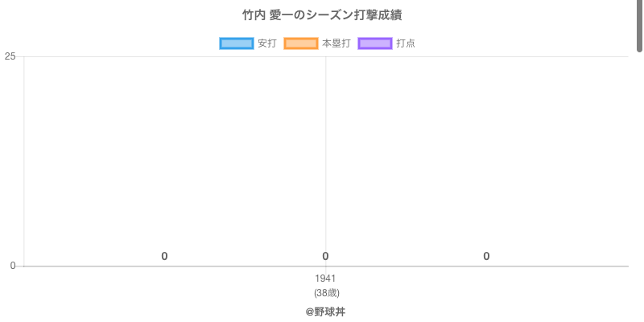Viewport: 644px width, 322px height.
Task: Click the y-axis label 0
Action: tap(13, 266)
